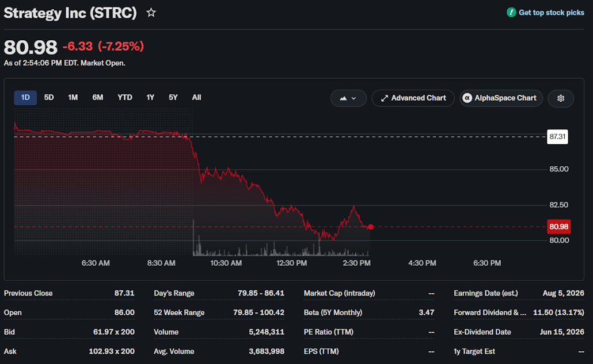Switch to YTD time range

point(125,97)
